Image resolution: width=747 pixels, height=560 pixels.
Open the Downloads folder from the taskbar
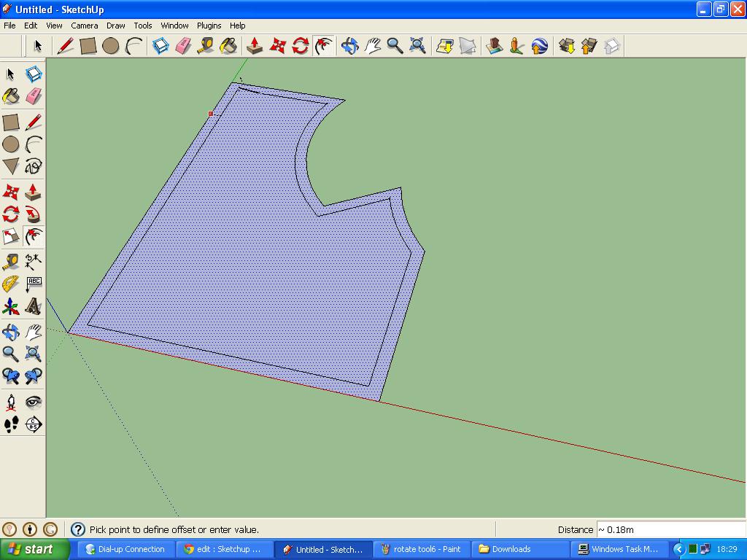tap(520, 549)
